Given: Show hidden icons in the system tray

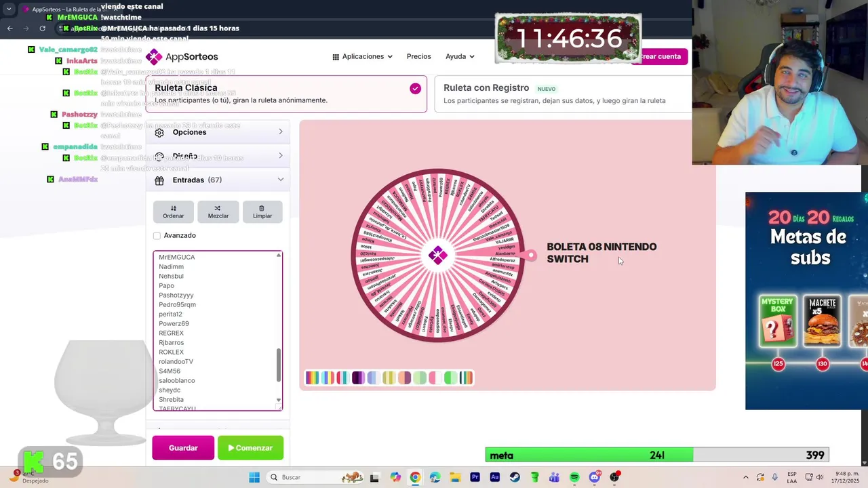Looking at the screenshot, I should 746,477.
